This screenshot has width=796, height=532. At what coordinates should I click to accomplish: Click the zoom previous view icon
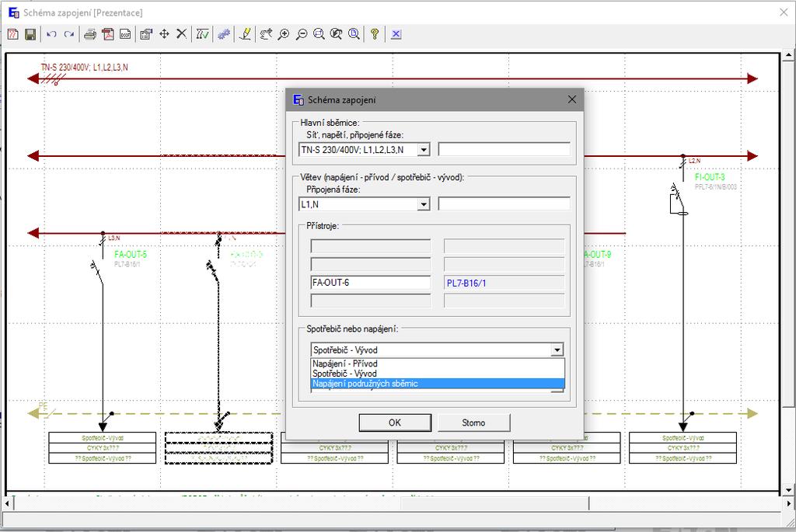pos(336,34)
